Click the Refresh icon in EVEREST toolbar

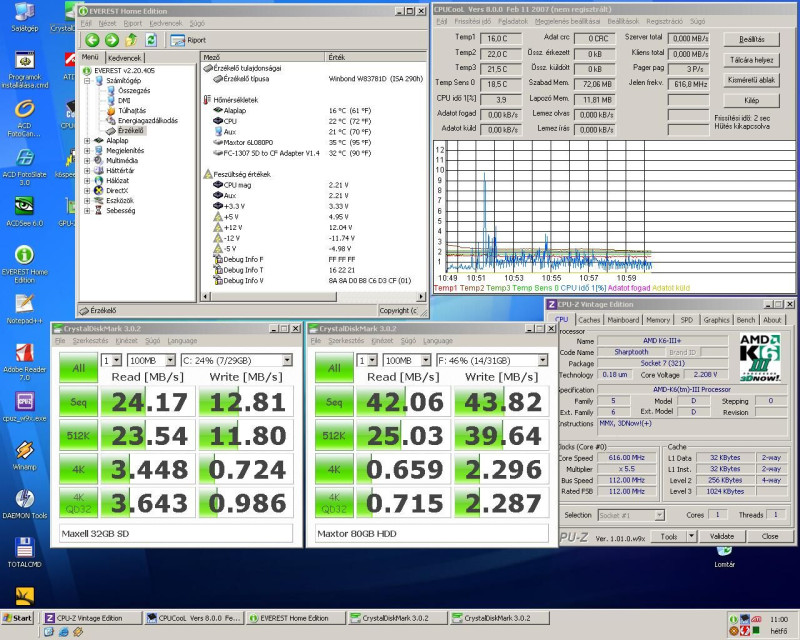151,40
